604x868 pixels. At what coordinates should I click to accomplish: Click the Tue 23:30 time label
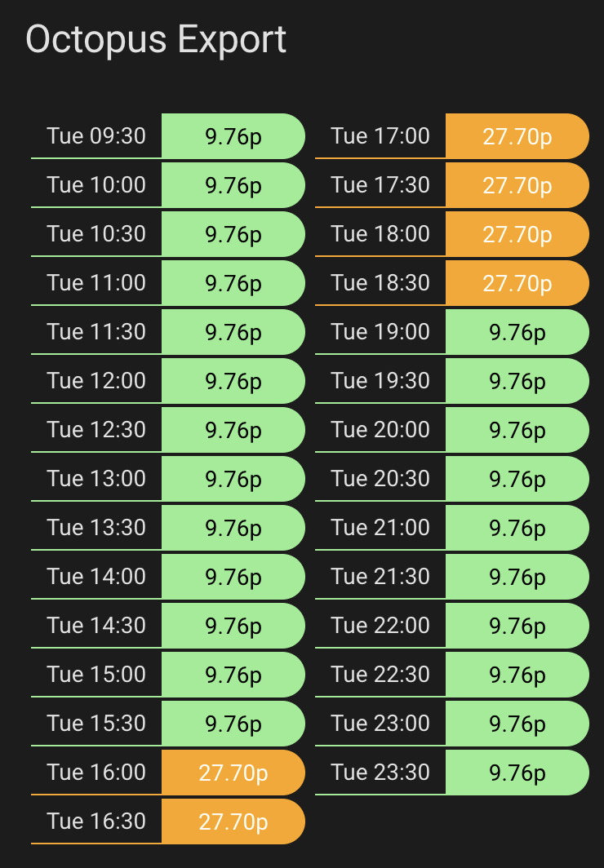[380, 772]
